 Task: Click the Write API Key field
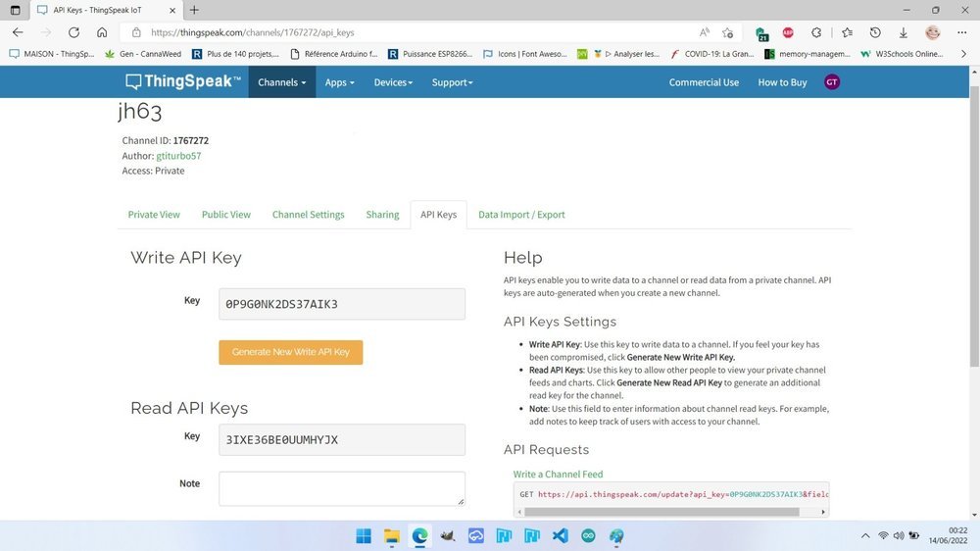[x=342, y=304]
